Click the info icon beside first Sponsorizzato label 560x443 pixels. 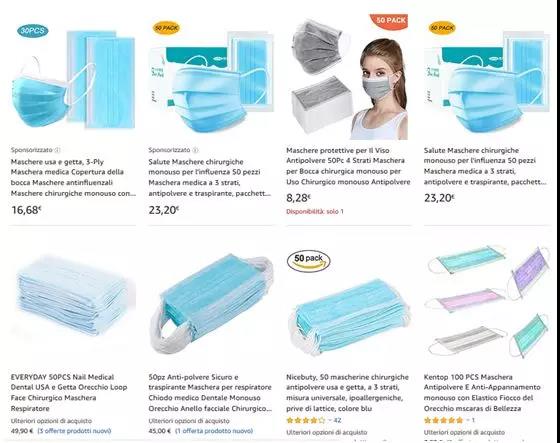(x=58, y=150)
